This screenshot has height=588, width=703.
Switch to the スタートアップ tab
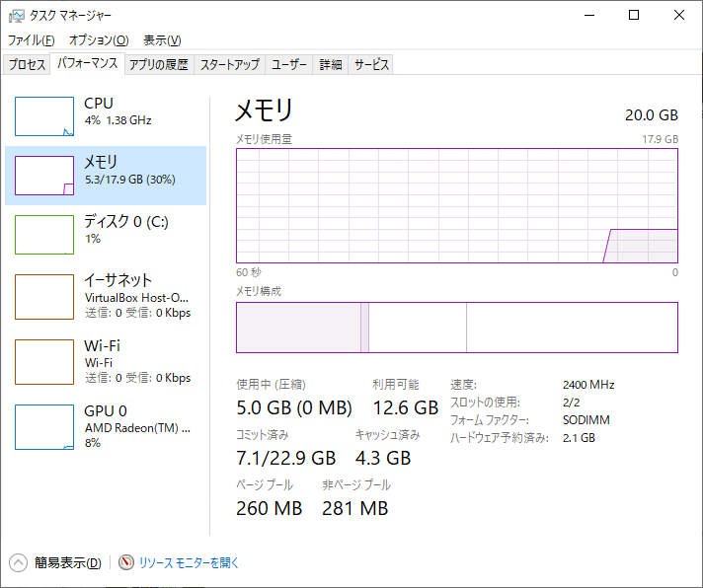coord(229,64)
